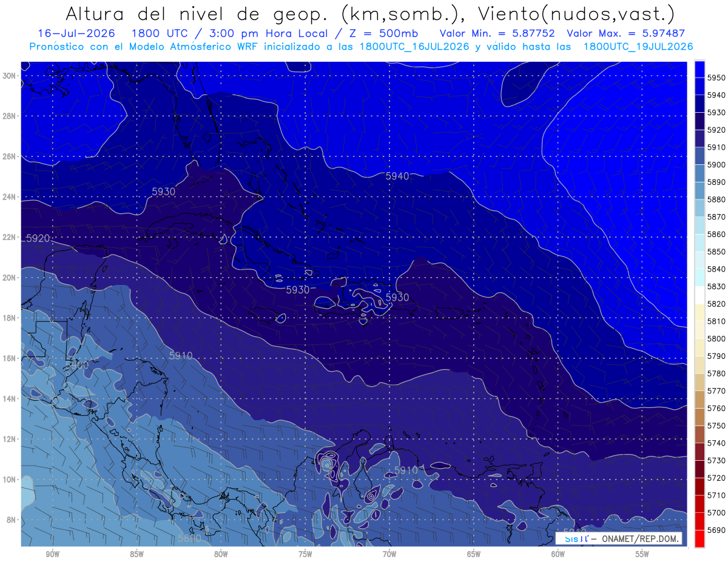Screen dimensions: 728x562
Task: Click 'Valor Min. = 5.87752' text
Action: coord(497,33)
